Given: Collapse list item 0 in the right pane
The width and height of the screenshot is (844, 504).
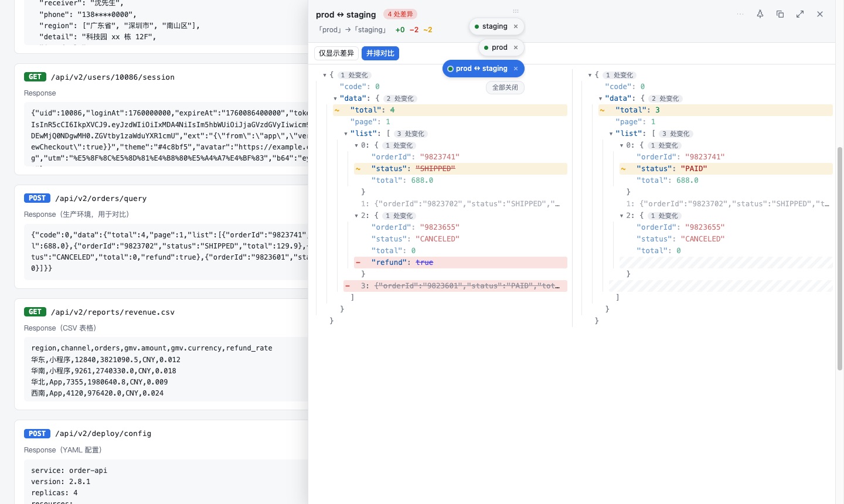Looking at the screenshot, I should tap(621, 145).
